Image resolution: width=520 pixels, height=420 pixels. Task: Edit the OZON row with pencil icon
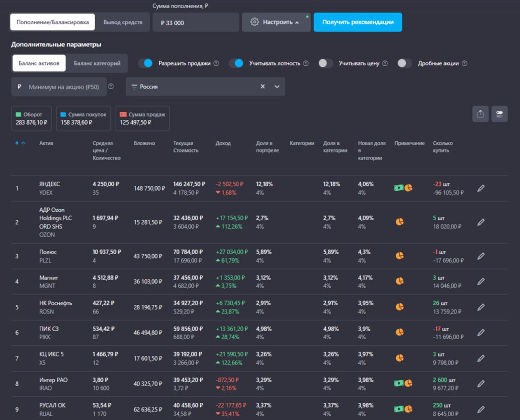click(x=481, y=222)
